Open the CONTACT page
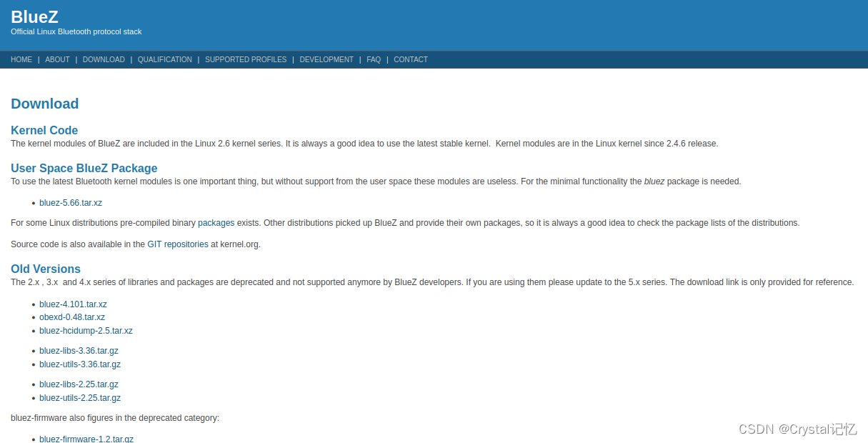The width and height of the screenshot is (868, 443). point(411,59)
